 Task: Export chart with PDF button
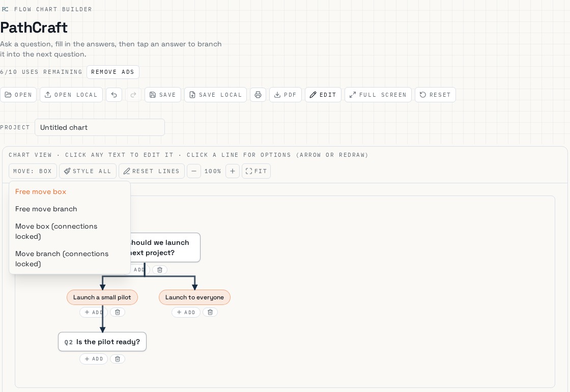(x=286, y=95)
